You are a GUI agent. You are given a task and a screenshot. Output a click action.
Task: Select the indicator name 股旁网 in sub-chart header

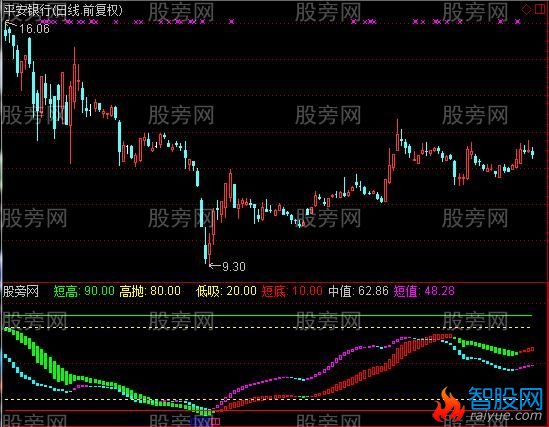pyautogui.click(x=21, y=291)
